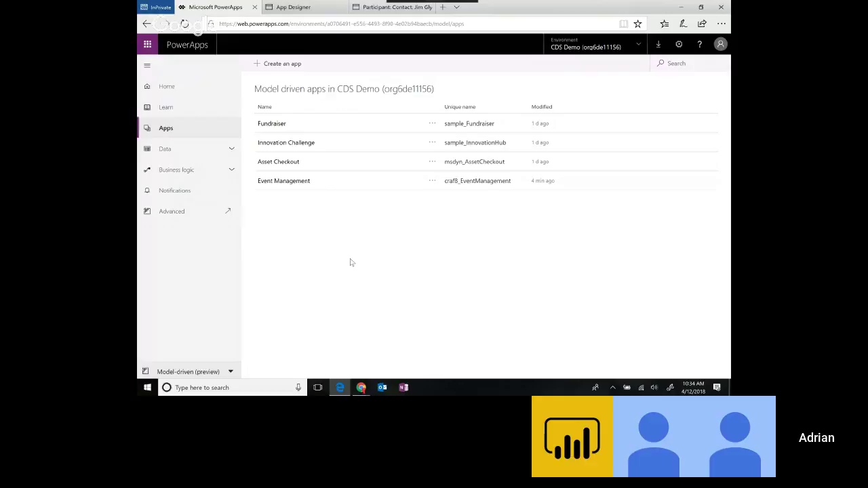
Task: Expand the Data section chevron
Action: point(231,148)
